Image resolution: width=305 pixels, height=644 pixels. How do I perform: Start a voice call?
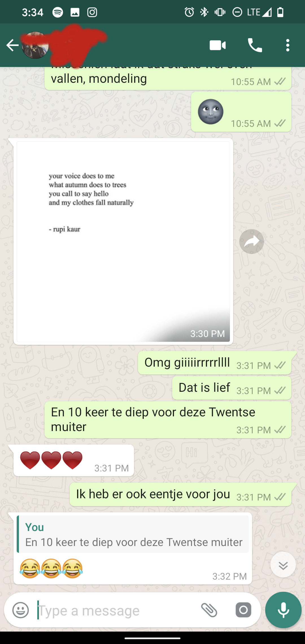(x=255, y=45)
